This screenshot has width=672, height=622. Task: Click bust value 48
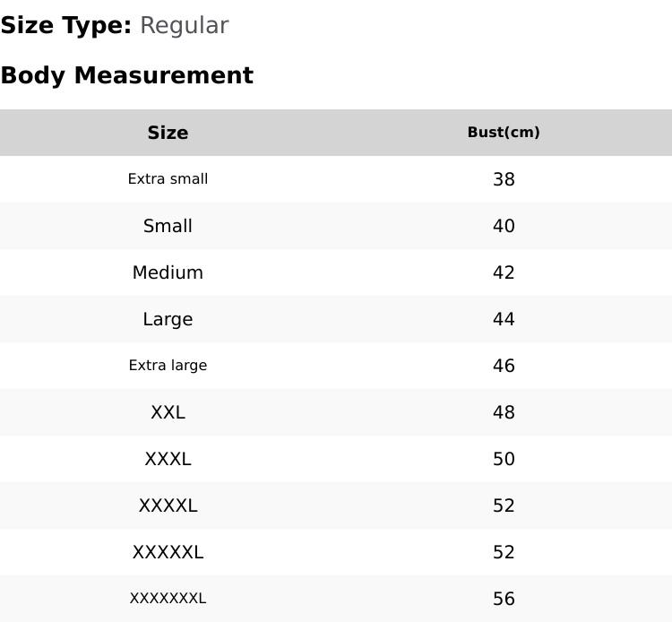click(x=504, y=412)
